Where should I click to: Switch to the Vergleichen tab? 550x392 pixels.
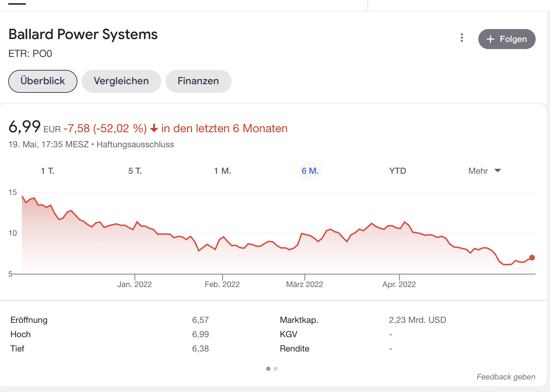(121, 81)
